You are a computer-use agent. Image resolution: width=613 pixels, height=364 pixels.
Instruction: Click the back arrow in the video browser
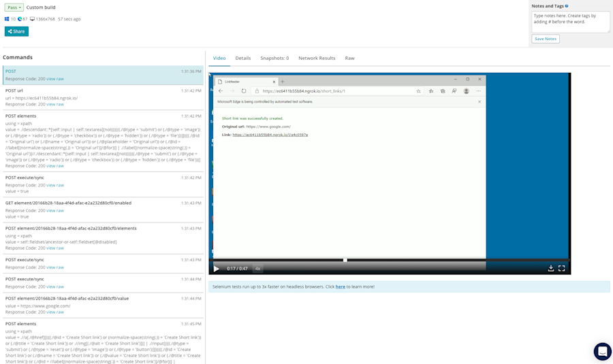coord(221,91)
